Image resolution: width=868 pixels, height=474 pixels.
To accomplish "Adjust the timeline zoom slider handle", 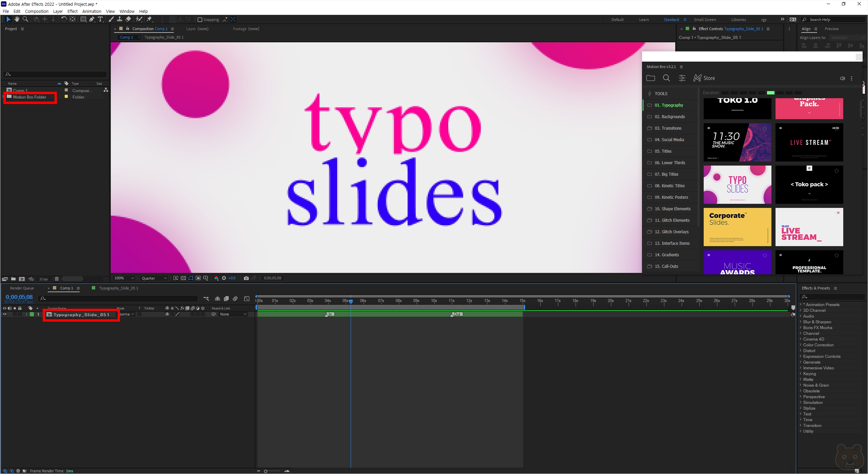I will click(266, 471).
